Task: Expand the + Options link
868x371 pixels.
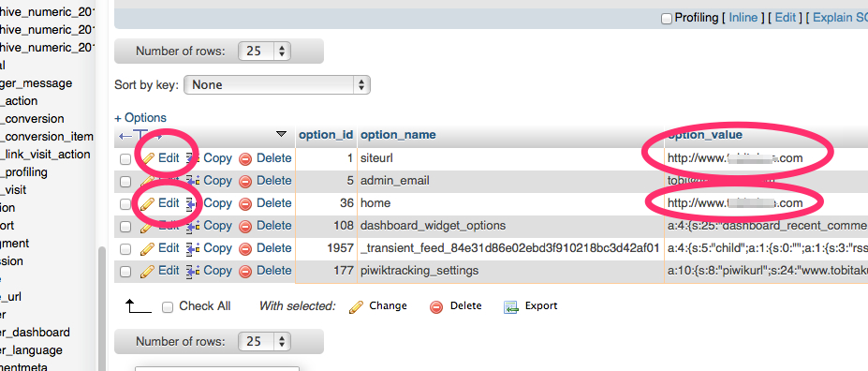Action: click(x=140, y=118)
